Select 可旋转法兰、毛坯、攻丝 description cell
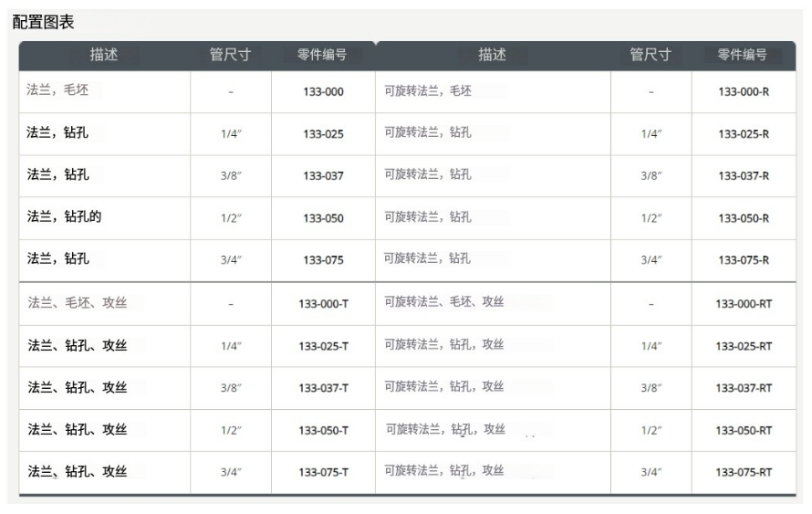Screen dimensions: 812x514 (x=444, y=302)
